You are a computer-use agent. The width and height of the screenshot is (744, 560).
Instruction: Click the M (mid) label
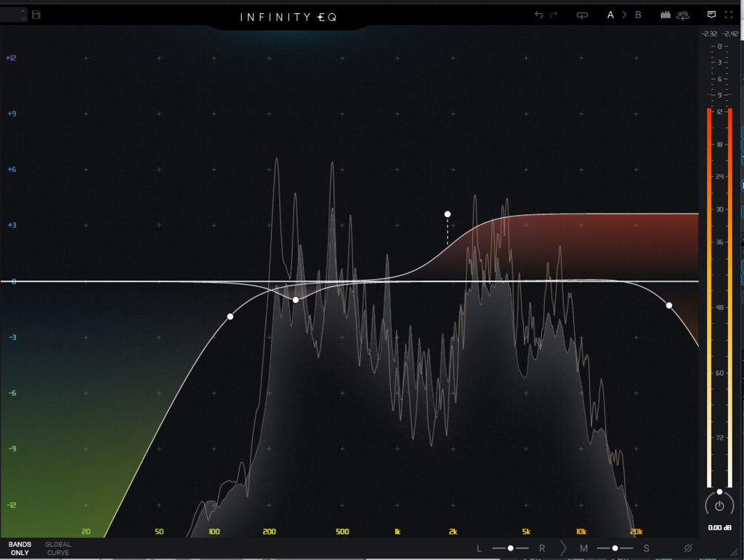(583, 548)
